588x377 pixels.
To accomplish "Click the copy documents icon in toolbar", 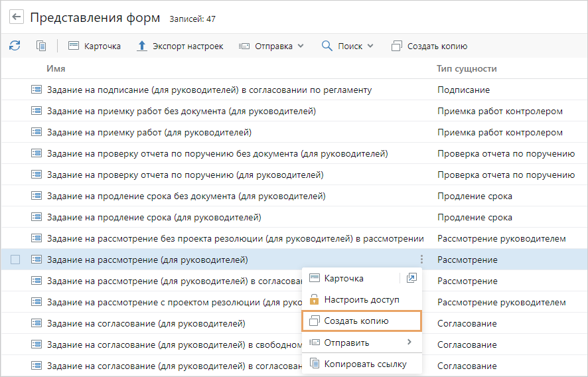I will tap(41, 46).
